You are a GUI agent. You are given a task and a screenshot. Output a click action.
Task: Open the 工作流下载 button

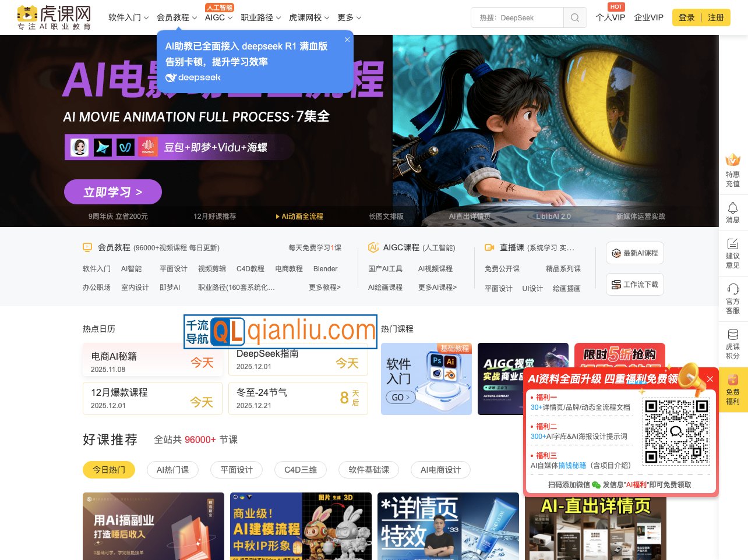pyautogui.click(x=634, y=285)
